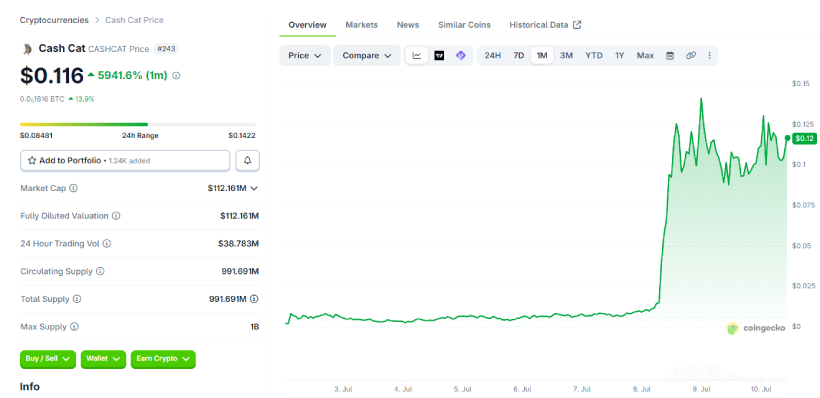Open the Price dropdown
Image resolution: width=820 pixels, height=398 pixels.
(305, 55)
